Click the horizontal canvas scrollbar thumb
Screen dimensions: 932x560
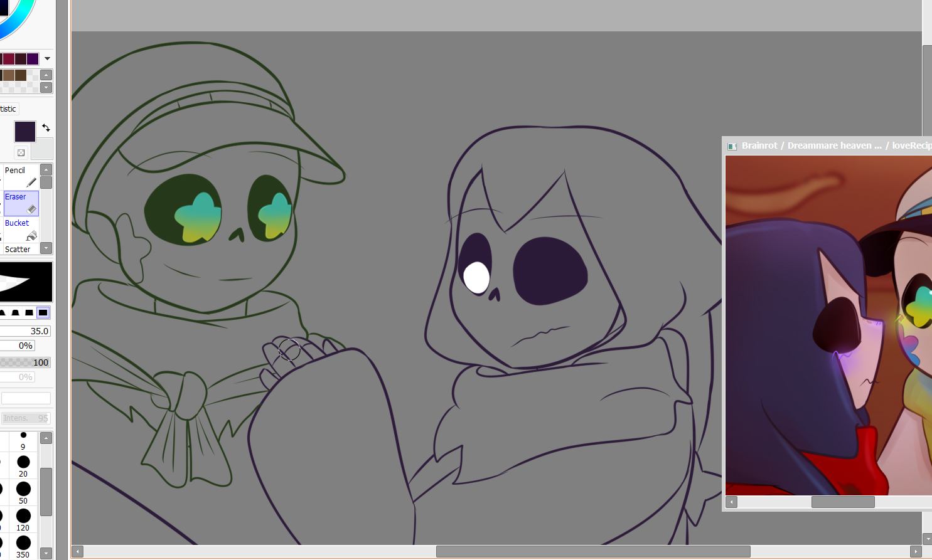pos(592,552)
